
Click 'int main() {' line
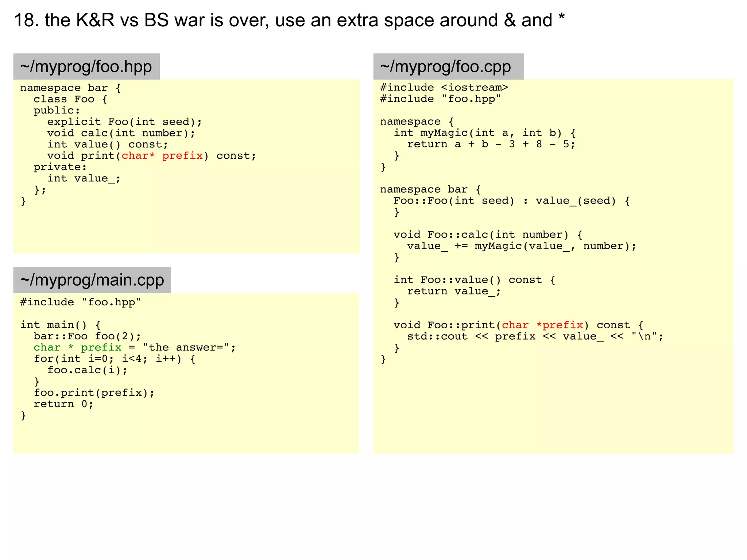[x=61, y=325]
